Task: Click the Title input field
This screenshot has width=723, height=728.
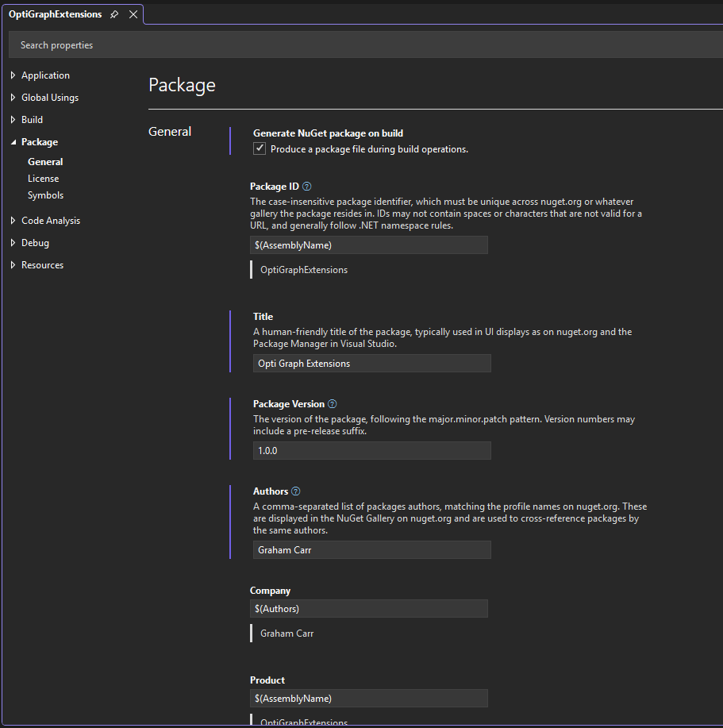Action: tap(371, 364)
